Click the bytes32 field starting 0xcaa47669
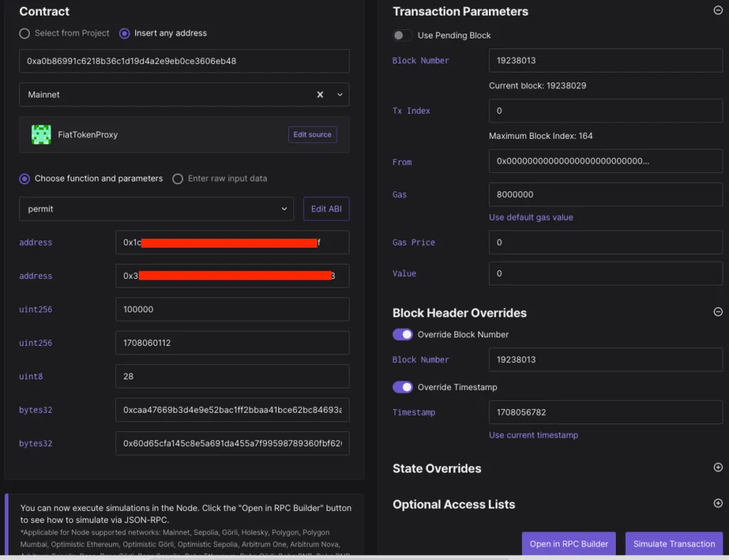The height and width of the screenshot is (560, 729). [232, 410]
